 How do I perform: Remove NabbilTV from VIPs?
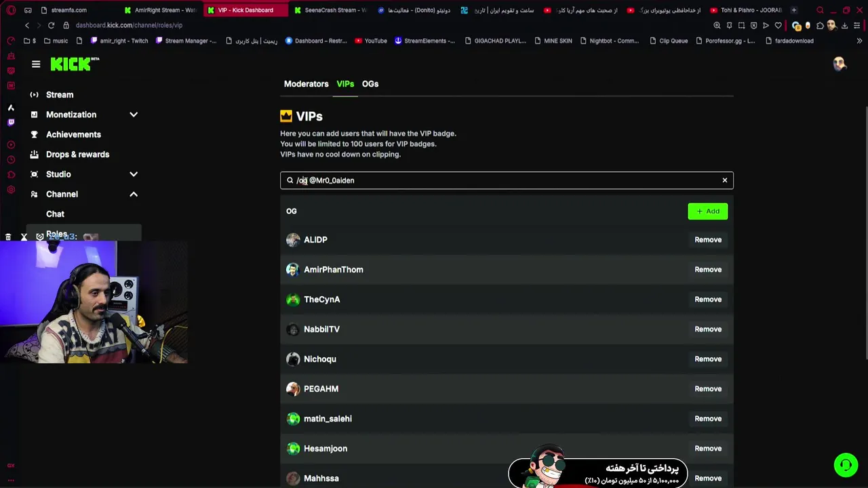coord(708,329)
